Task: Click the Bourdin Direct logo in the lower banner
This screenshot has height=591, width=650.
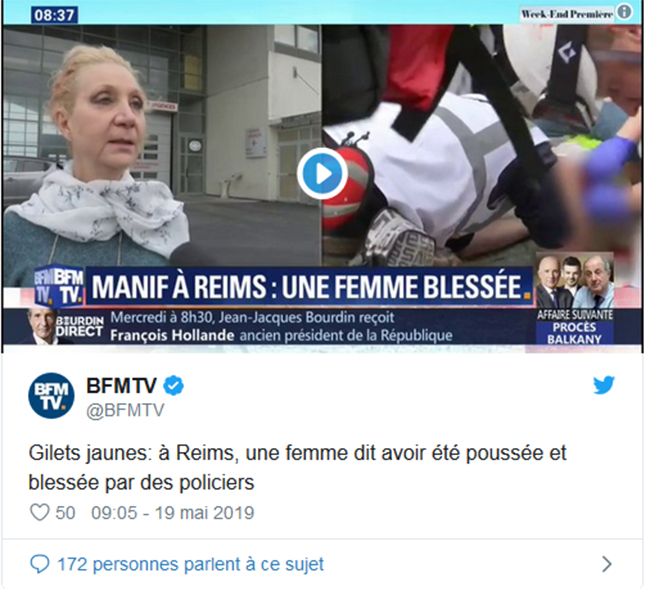Action: [80, 328]
